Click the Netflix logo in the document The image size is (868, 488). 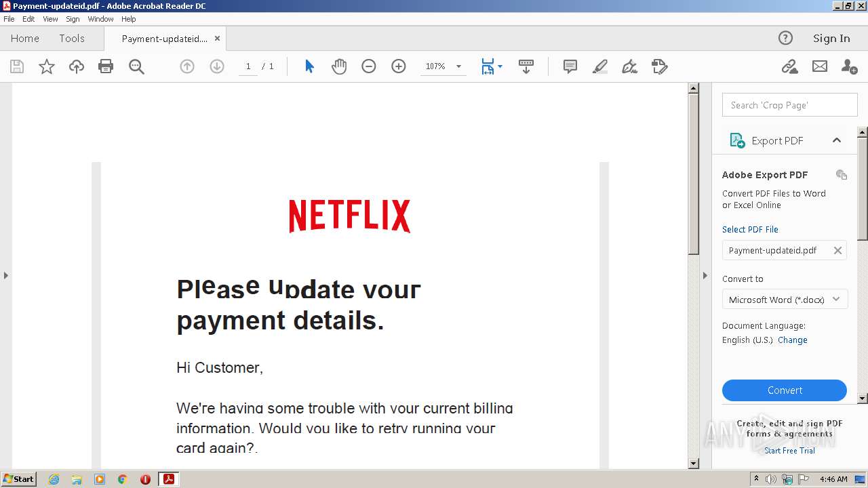pos(350,216)
